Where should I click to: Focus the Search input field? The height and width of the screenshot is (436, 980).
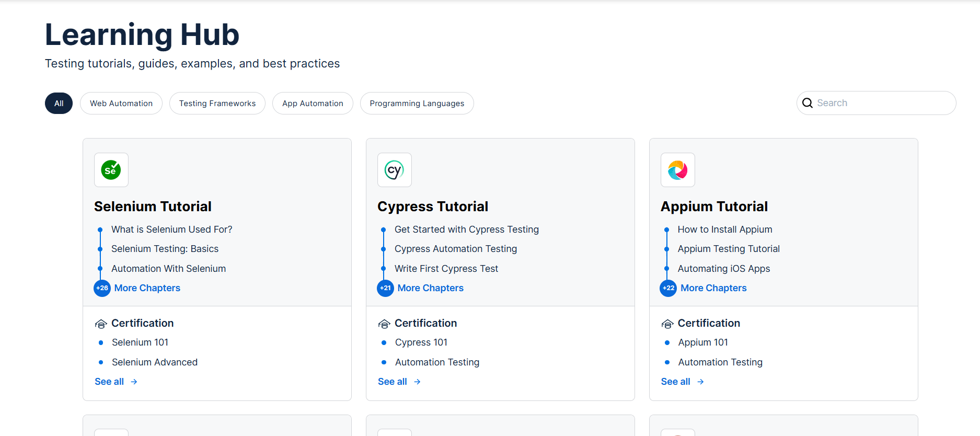tap(883, 103)
